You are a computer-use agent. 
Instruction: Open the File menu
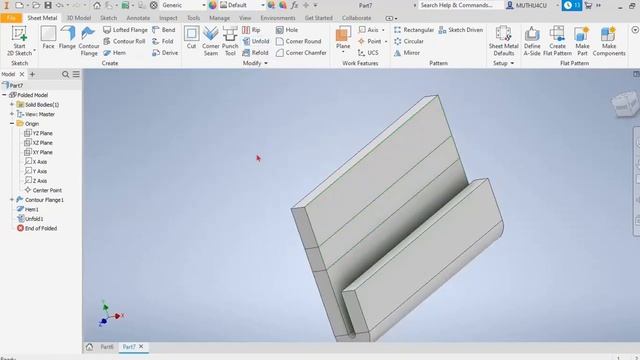(11, 18)
